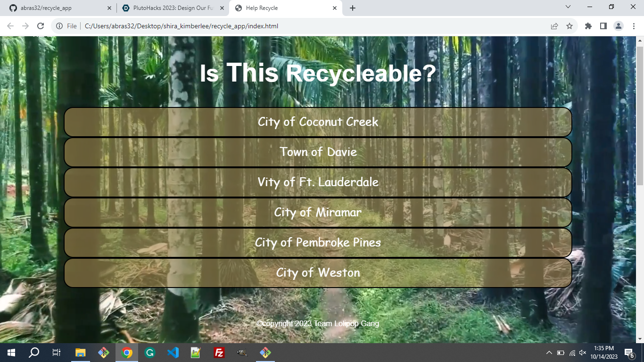Image resolution: width=644 pixels, height=362 pixels.
Task: Click the scrollbar down arrow
Action: coord(640,339)
